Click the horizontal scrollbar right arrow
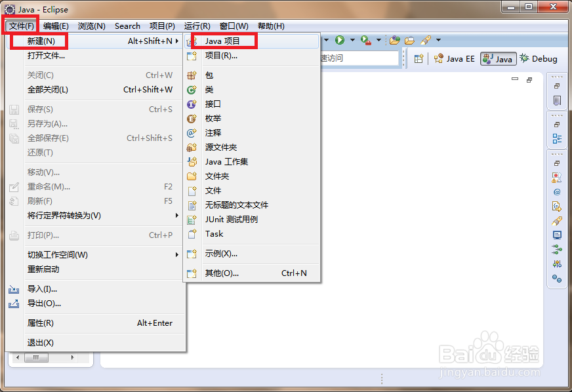This screenshot has width=572, height=392. point(72,357)
